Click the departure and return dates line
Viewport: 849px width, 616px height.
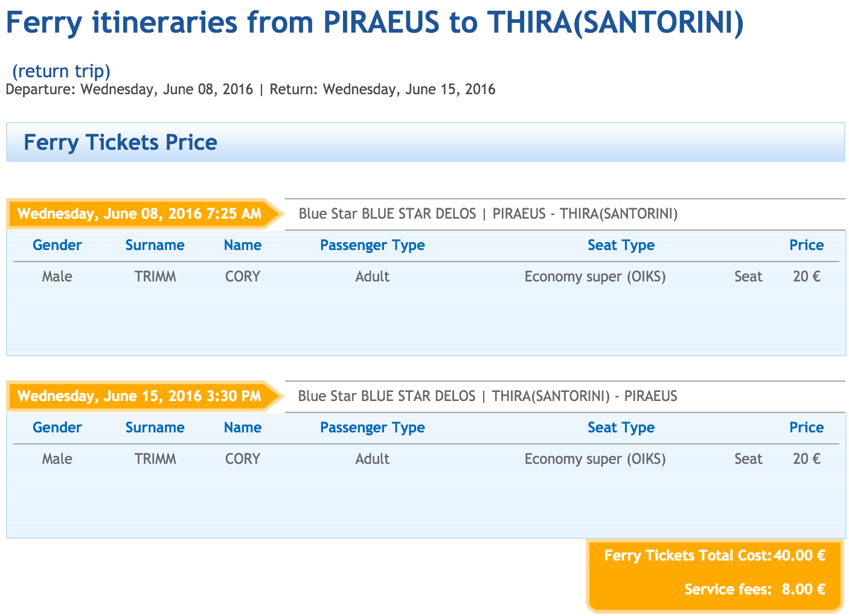[x=251, y=90]
